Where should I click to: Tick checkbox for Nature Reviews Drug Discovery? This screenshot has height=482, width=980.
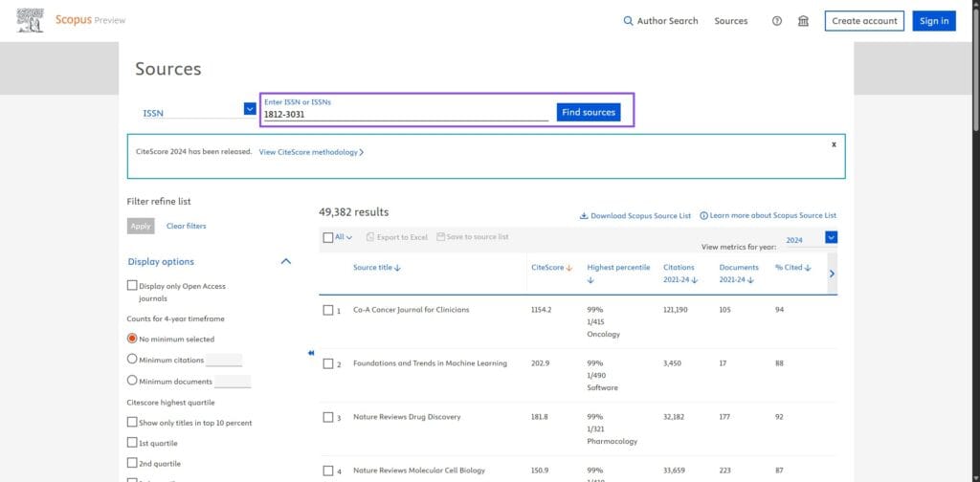pyautogui.click(x=328, y=417)
